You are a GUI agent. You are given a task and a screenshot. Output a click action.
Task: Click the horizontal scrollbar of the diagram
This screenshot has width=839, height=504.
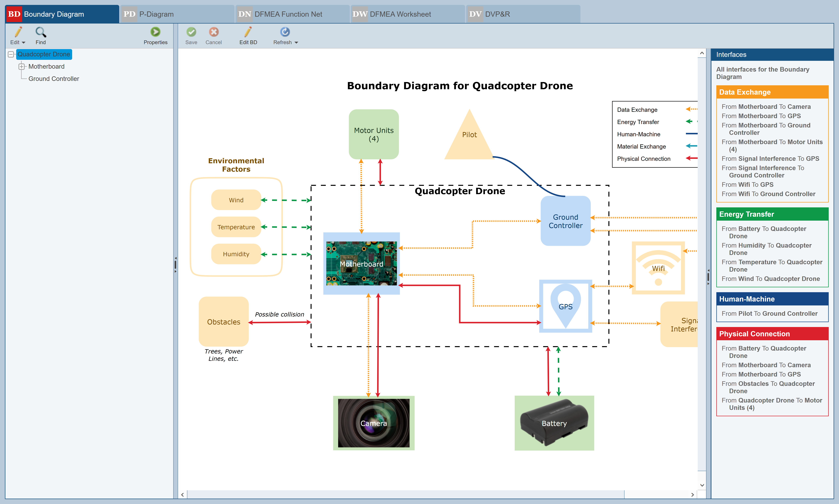point(405,494)
